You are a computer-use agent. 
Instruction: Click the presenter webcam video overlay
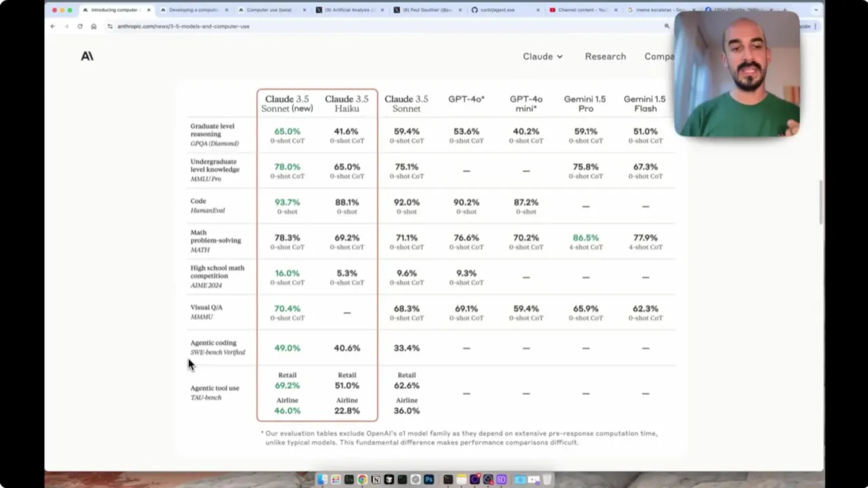click(737, 74)
